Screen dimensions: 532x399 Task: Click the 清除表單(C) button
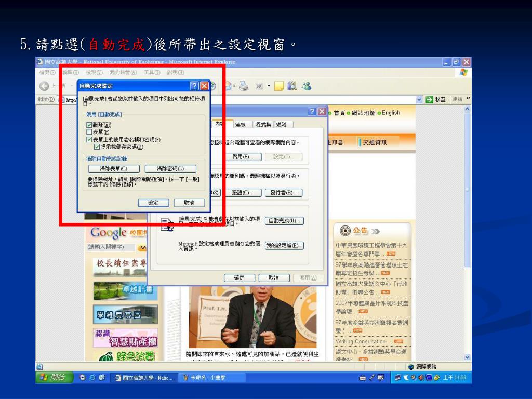pos(114,169)
